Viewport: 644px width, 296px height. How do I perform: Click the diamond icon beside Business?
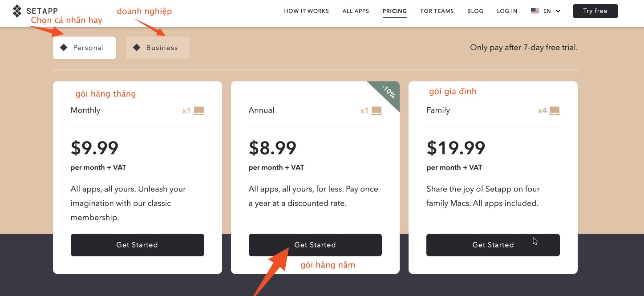point(137,48)
